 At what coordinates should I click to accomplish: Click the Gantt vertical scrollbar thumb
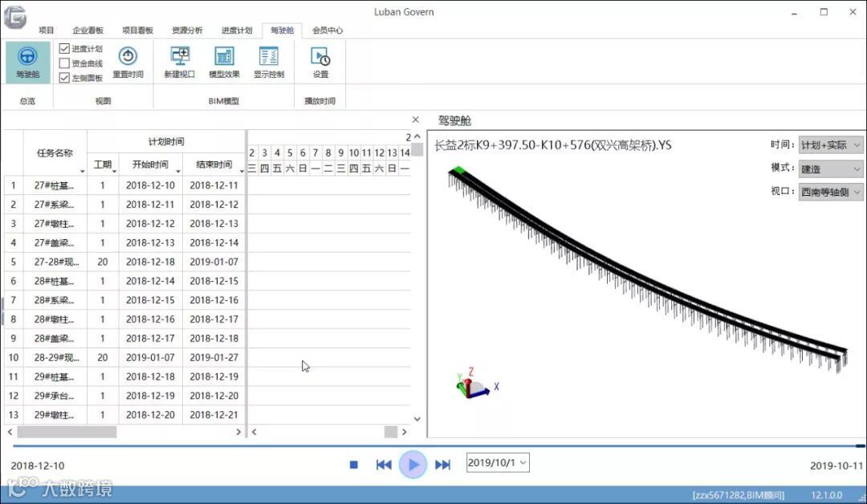[x=417, y=149]
